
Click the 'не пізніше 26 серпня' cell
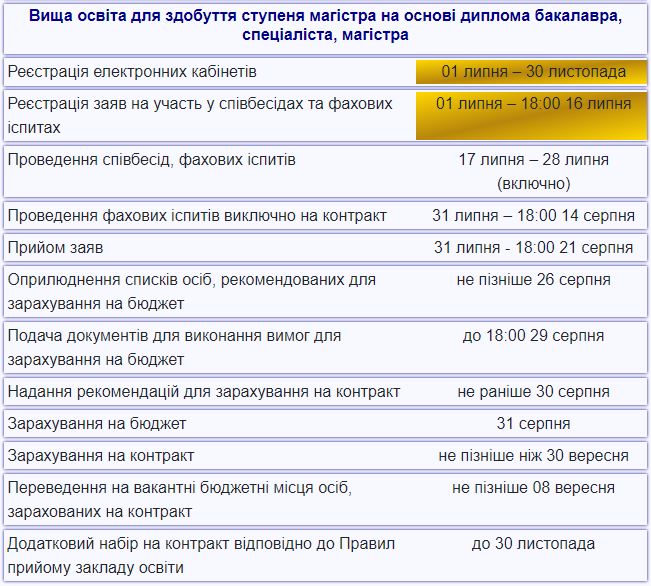click(x=533, y=280)
